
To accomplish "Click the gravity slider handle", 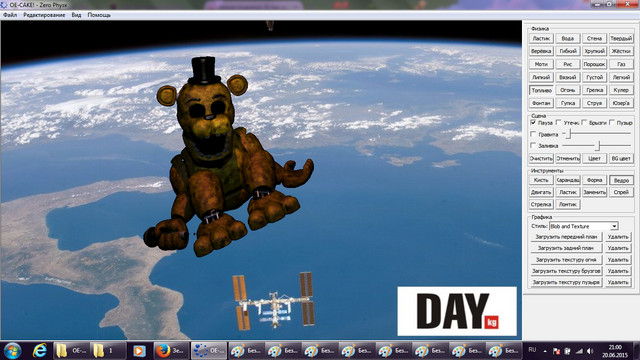I will pos(569,133).
